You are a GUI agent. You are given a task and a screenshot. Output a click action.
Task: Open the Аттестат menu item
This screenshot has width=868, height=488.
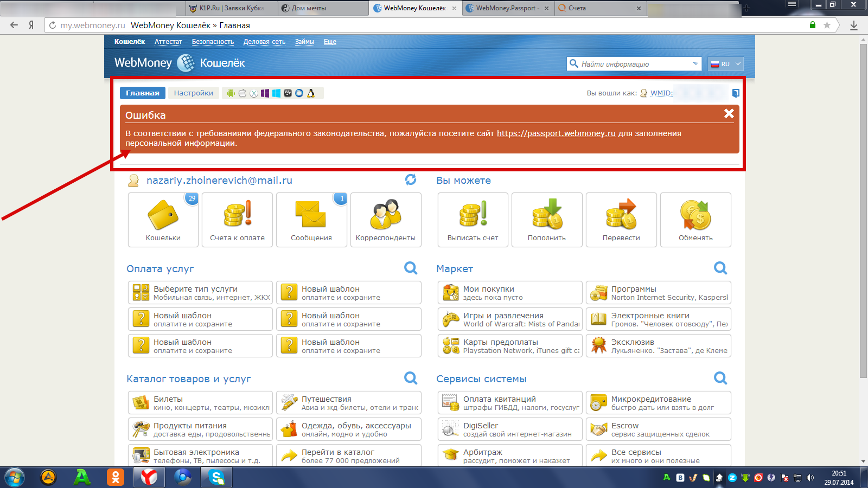(x=168, y=42)
